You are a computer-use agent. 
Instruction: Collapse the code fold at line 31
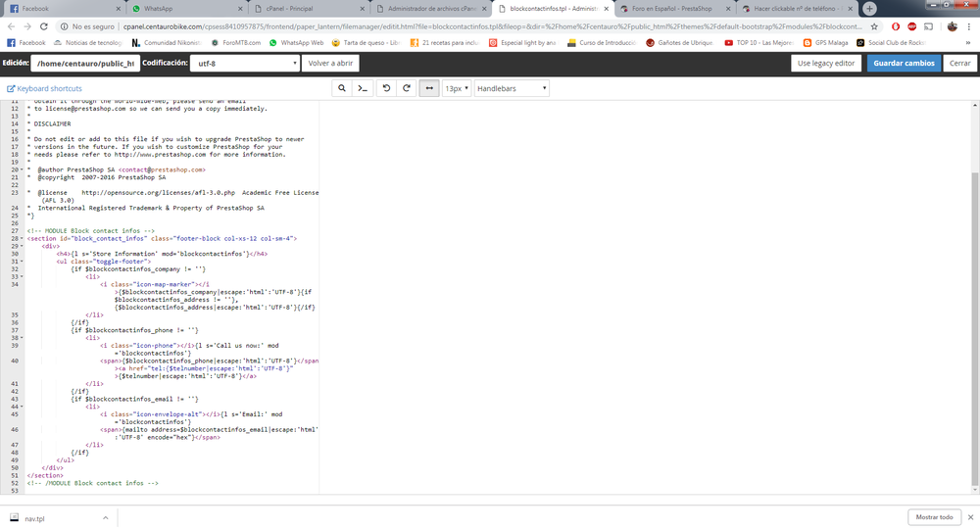tap(22, 262)
